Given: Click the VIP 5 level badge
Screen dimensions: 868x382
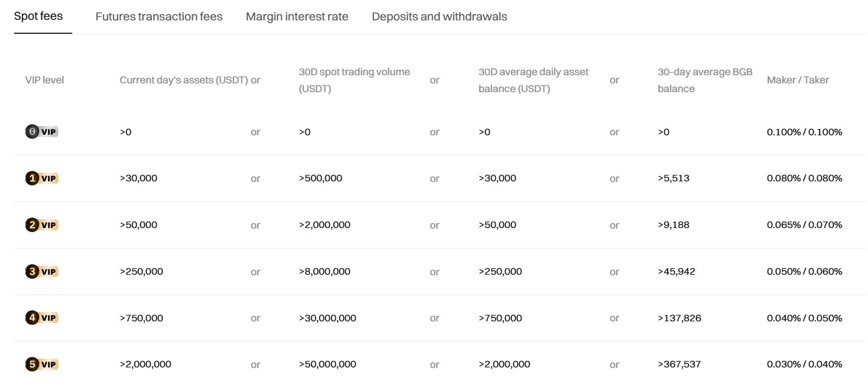Looking at the screenshot, I should [42, 365].
